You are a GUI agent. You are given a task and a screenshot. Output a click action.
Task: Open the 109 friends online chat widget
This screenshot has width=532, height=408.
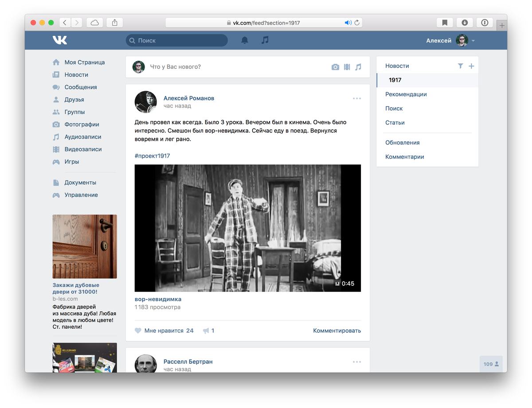click(x=491, y=364)
